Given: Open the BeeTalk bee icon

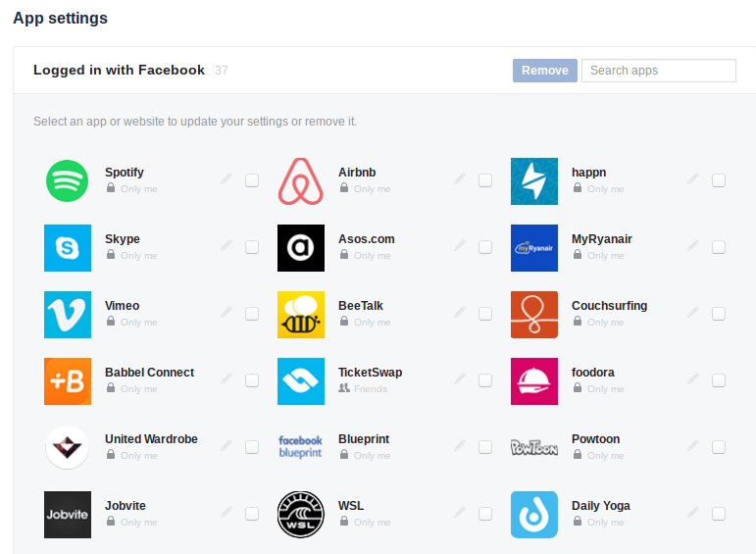Looking at the screenshot, I should coord(301,315).
